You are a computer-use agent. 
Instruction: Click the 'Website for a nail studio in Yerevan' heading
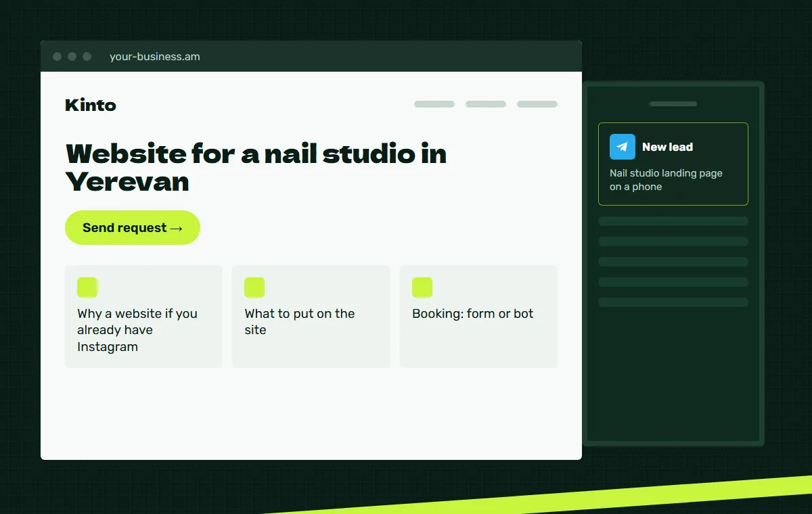click(x=256, y=167)
